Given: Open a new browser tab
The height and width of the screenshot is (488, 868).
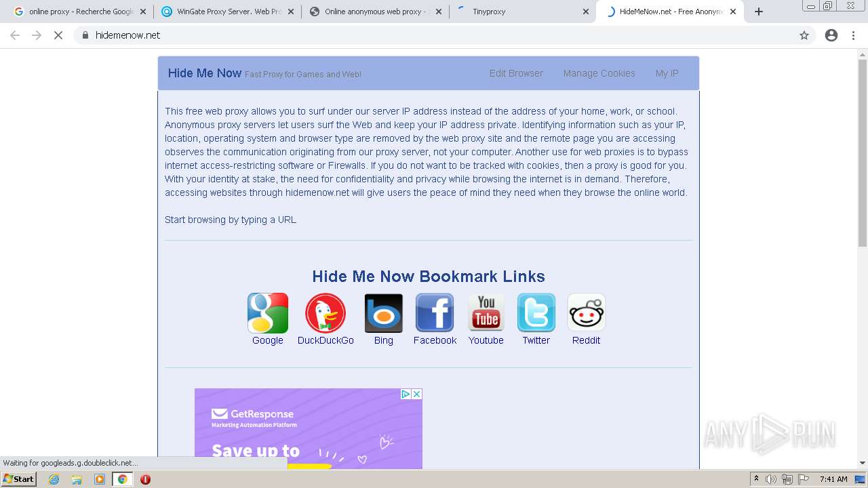Looking at the screenshot, I should 759,12.
